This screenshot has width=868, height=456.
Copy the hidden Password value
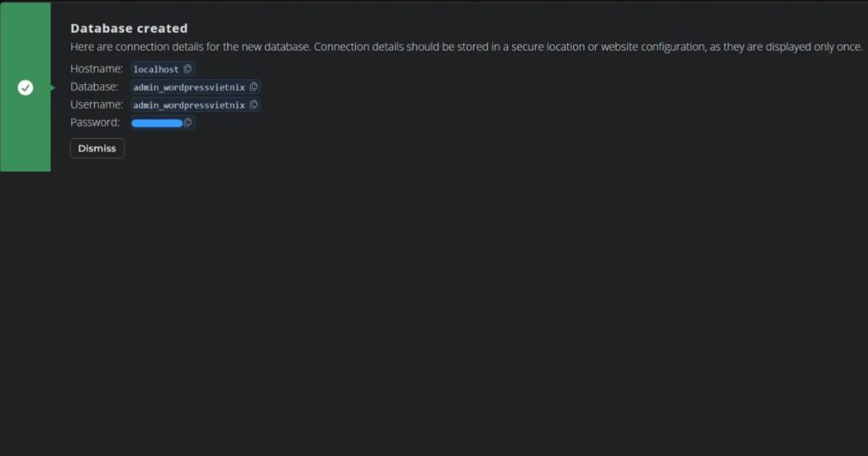coord(188,123)
